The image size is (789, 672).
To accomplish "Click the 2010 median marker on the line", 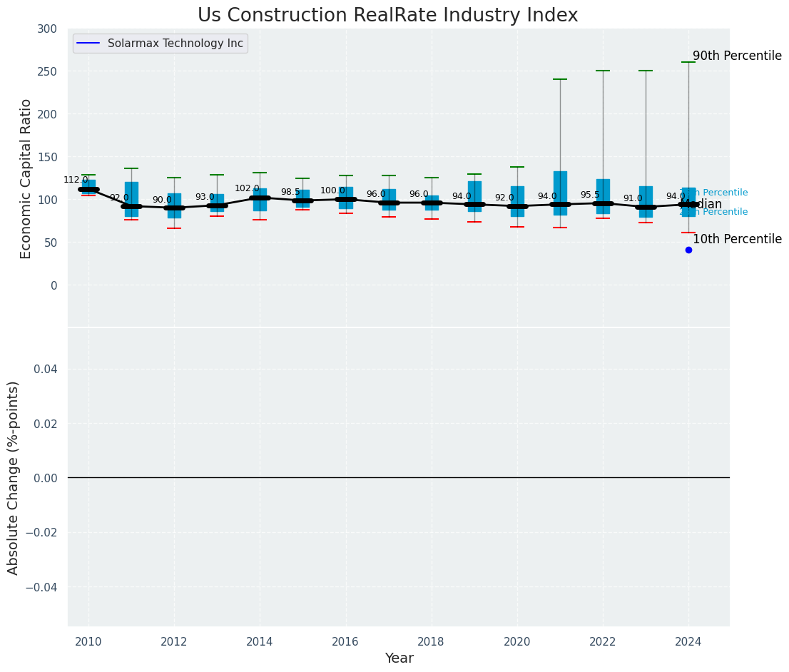I will click(88, 189).
